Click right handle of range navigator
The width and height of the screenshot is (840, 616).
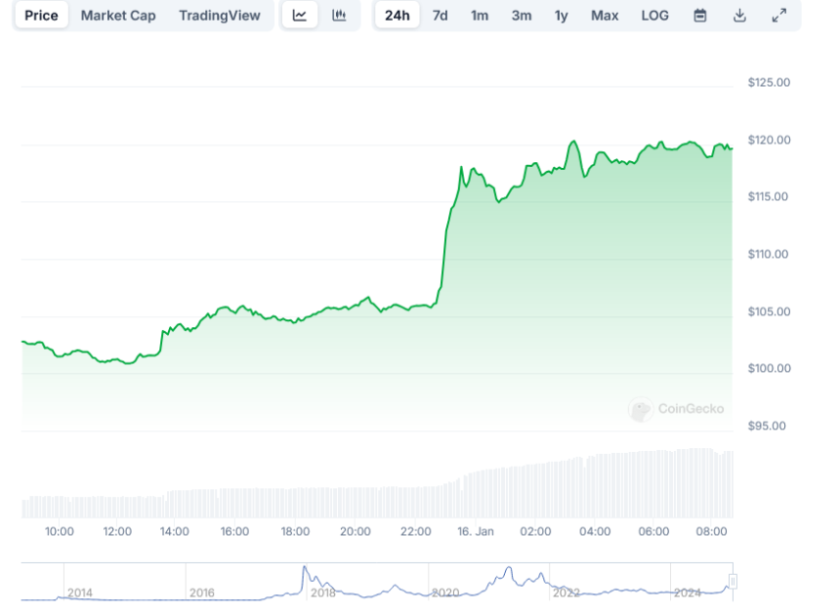(x=733, y=582)
